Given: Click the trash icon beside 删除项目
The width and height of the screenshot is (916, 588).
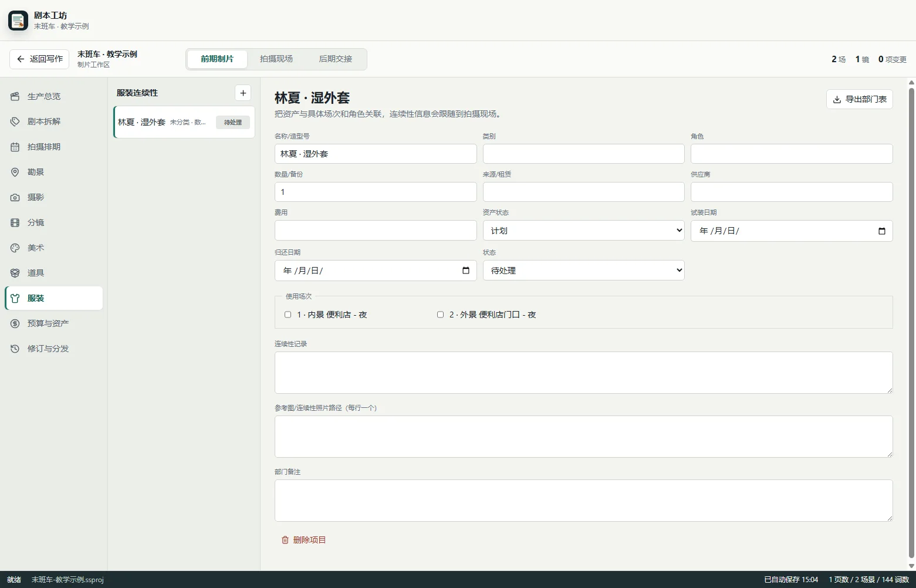Looking at the screenshot, I should (285, 540).
